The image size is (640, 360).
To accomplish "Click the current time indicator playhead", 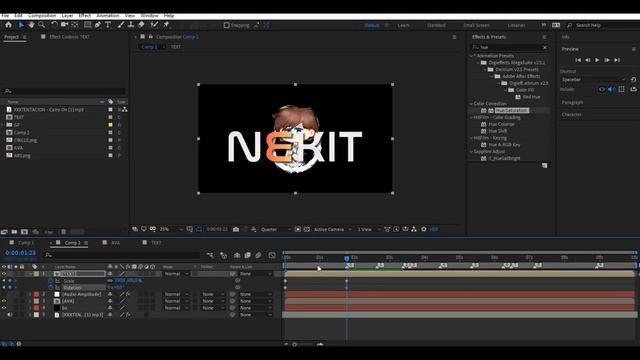I will 347,258.
